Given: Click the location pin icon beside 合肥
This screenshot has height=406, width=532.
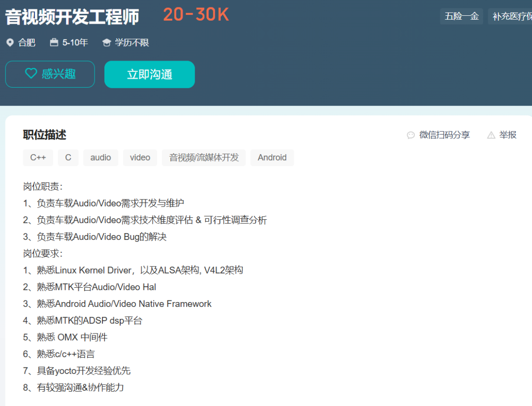Looking at the screenshot, I should (10, 43).
